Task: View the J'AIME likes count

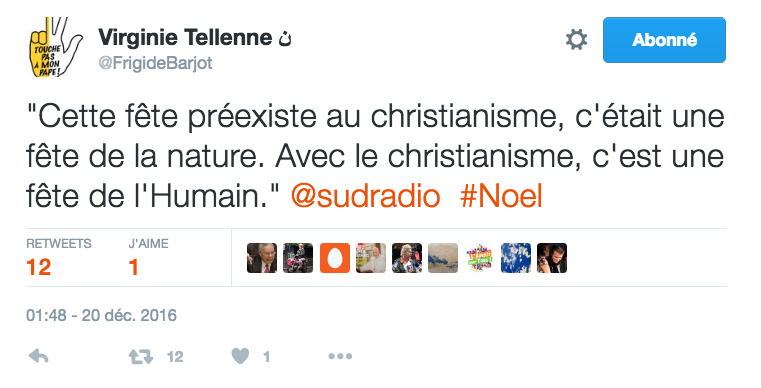Action: [148, 258]
